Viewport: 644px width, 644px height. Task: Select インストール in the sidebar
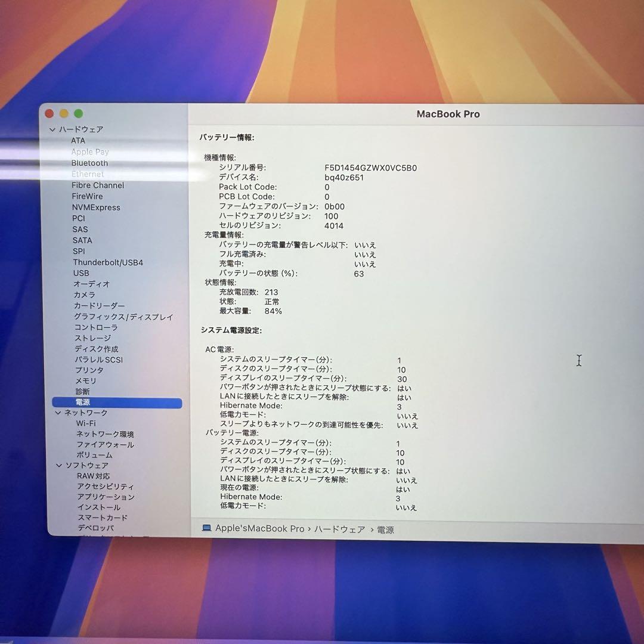click(x=99, y=507)
